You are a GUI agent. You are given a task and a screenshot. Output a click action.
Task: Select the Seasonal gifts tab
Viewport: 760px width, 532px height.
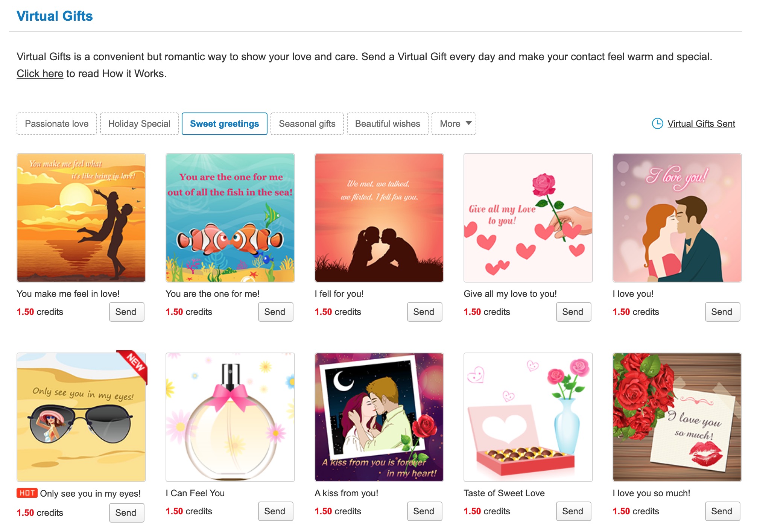click(x=307, y=124)
